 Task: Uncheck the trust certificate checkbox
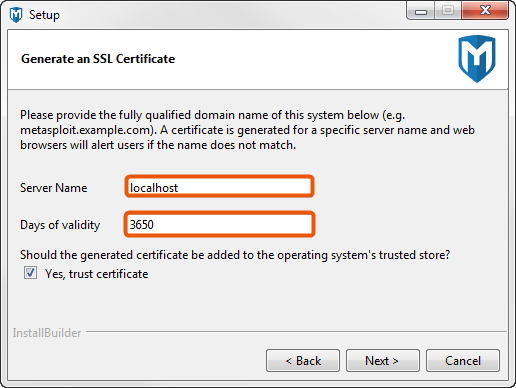pyautogui.click(x=30, y=273)
